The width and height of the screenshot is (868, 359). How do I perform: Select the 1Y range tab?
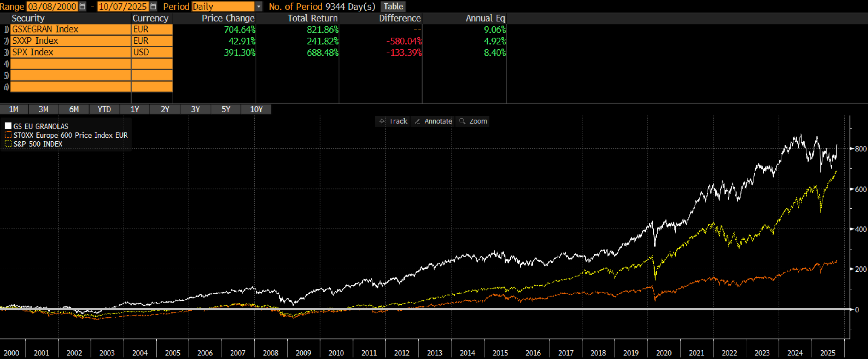(135, 109)
